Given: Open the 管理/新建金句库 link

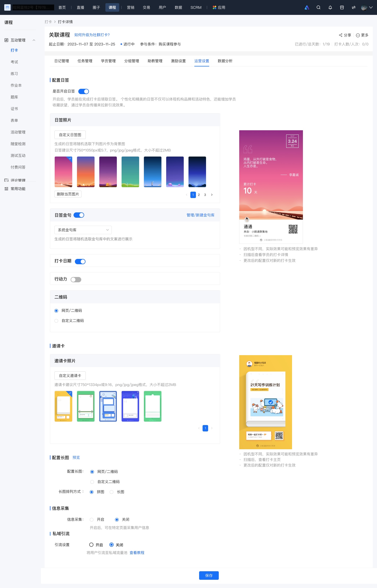Looking at the screenshot, I should coord(200,215).
